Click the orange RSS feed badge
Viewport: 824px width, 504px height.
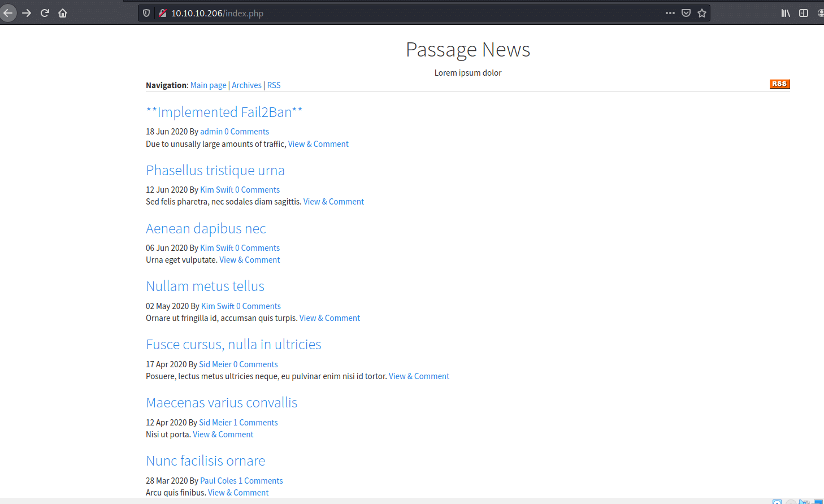pyautogui.click(x=779, y=84)
